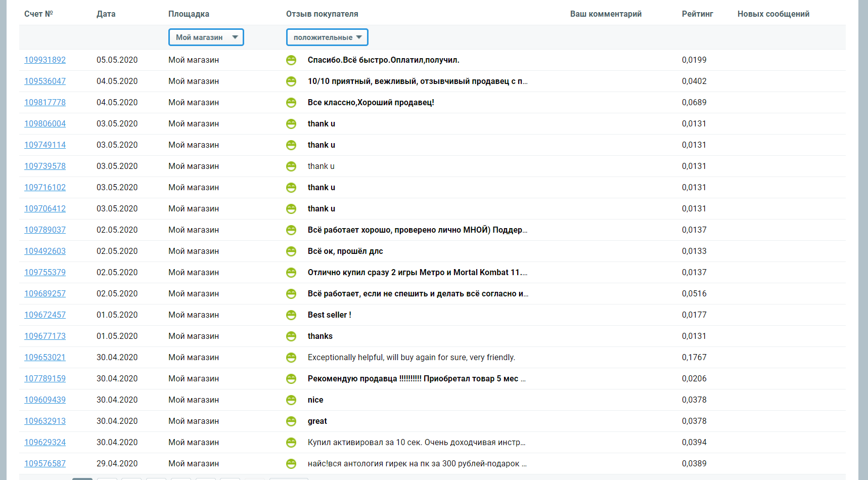Open the 'Мой магазин' platform filter dropdown

(206, 37)
